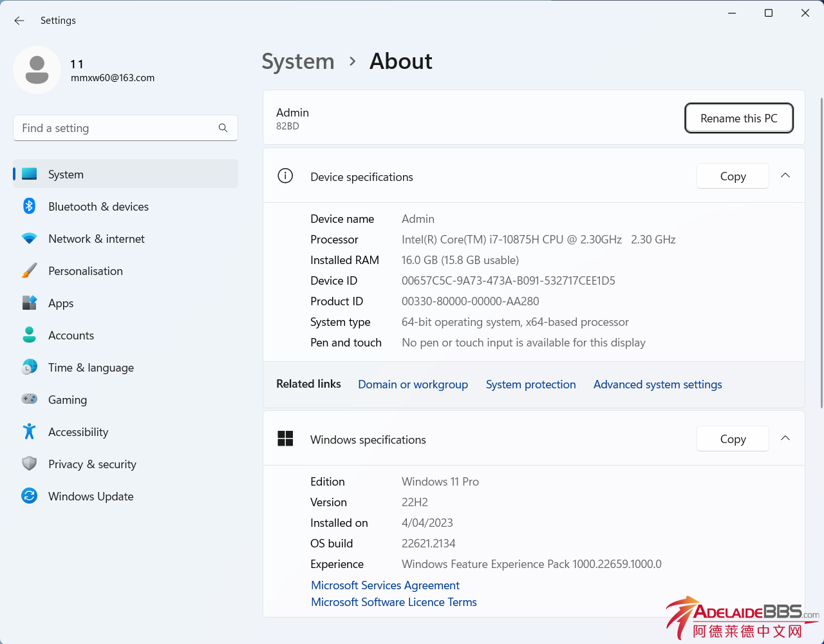Collapse the Windows specifications section
824x644 pixels.
pyautogui.click(x=785, y=438)
